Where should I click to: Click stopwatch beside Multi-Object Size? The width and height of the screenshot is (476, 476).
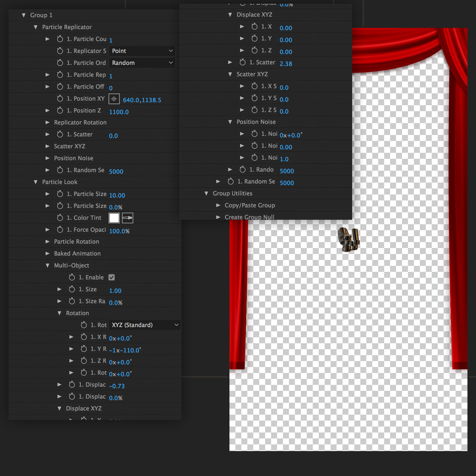72,289
